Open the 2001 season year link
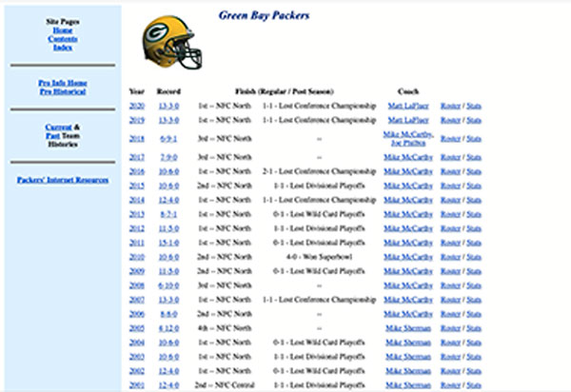571x392 pixels. click(x=136, y=385)
